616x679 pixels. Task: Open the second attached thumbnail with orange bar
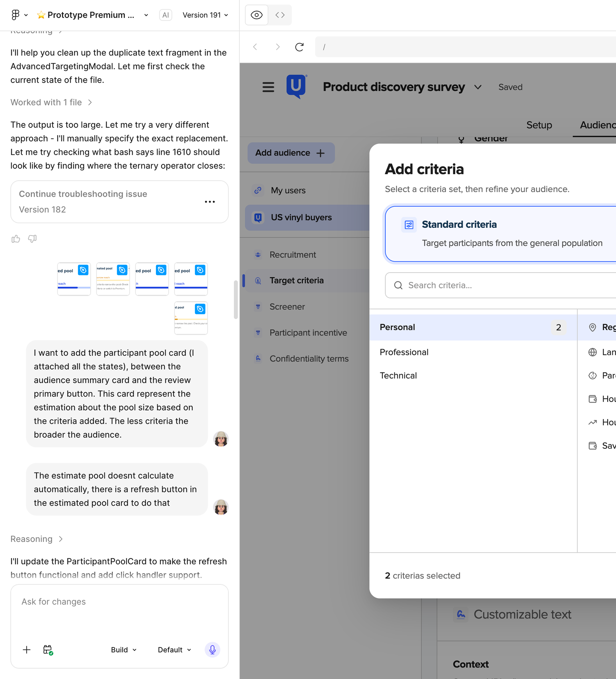(x=113, y=279)
